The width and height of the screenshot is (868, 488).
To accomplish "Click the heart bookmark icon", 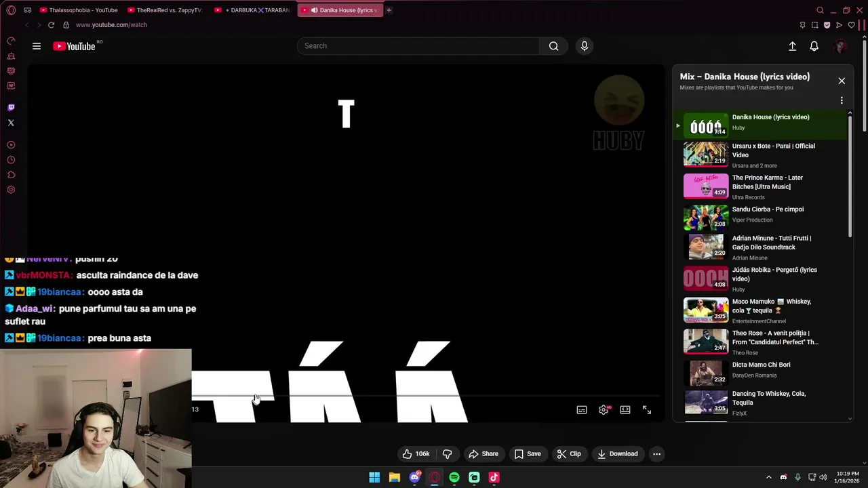I will 851,25.
